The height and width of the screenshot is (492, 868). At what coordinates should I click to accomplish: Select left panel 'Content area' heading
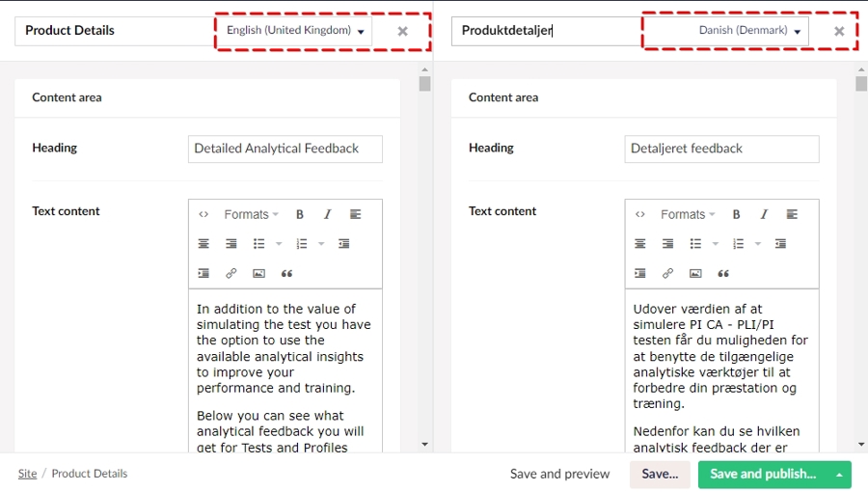point(67,97)
